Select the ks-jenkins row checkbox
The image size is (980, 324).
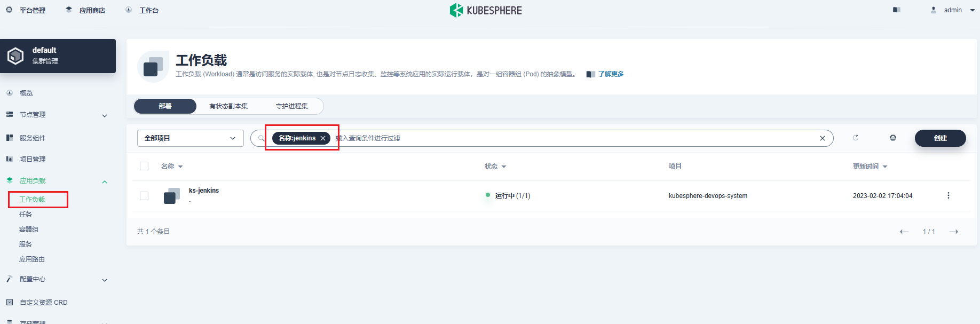(144, 196)
